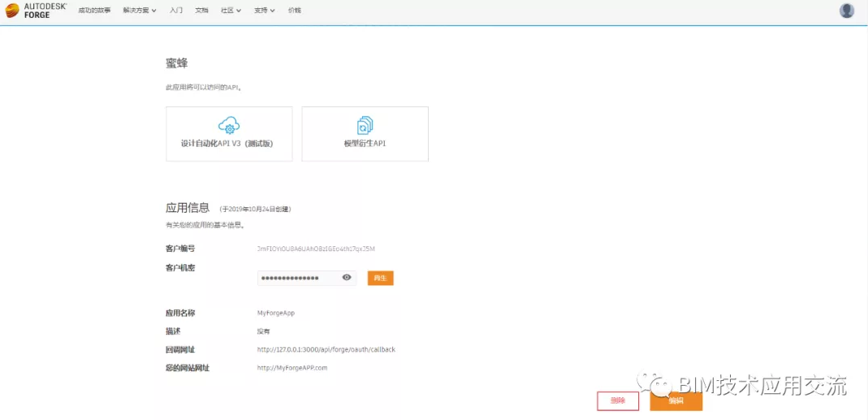
Task: Reveal client secret with the eye icon
Action: (x=347, y=278)
